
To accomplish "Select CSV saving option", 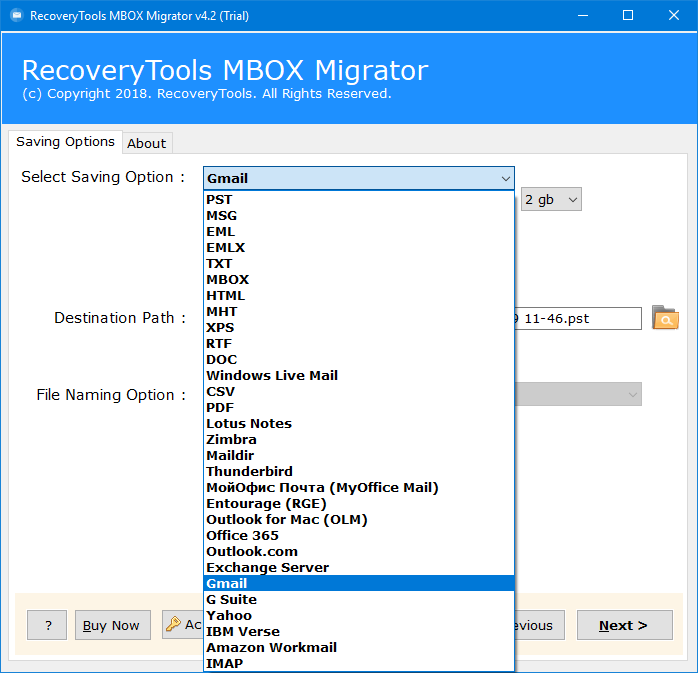I will (x=359, y=392).
